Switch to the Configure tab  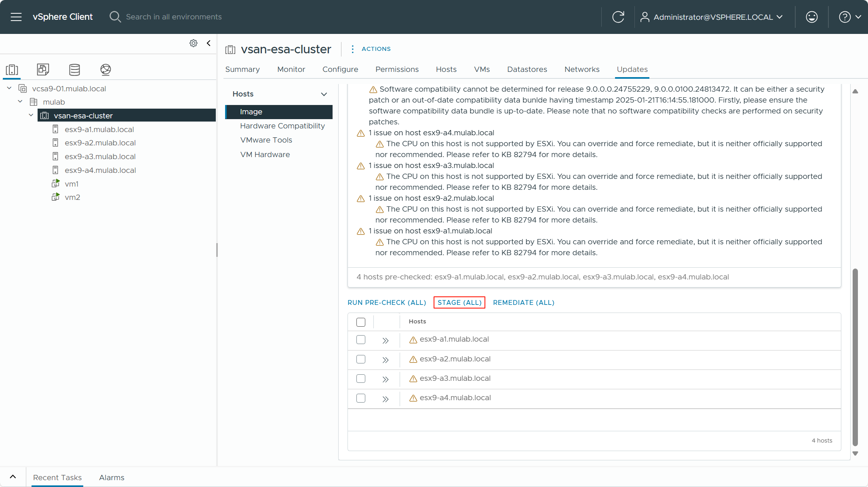point(340,69)
